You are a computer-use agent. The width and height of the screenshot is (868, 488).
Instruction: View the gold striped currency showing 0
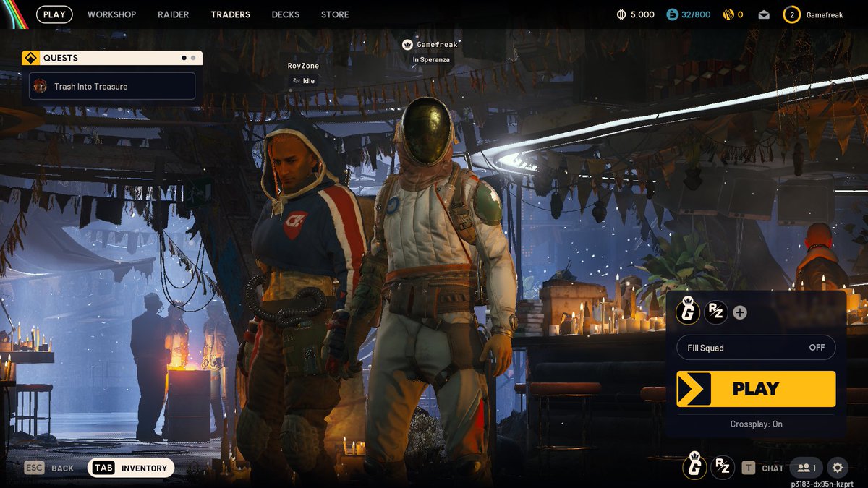point(733,14)
